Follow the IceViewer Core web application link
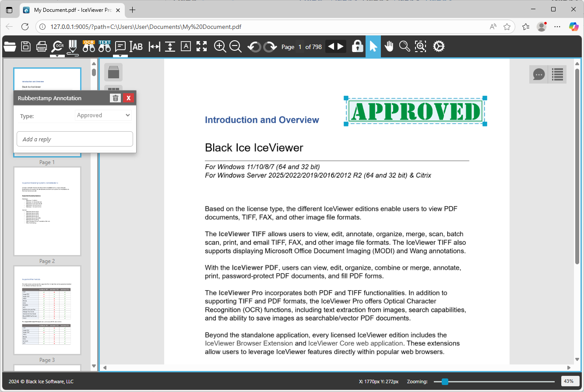 [355, 343]
